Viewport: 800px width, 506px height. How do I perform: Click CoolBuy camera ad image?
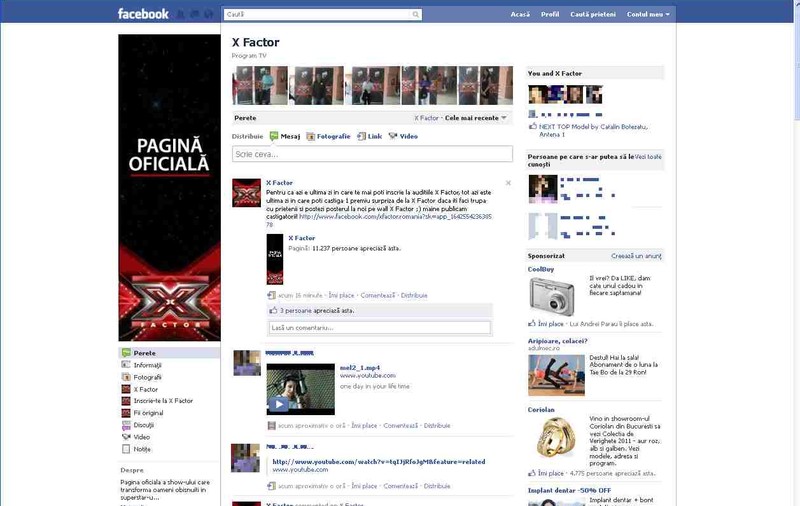[x=553, y=296]
